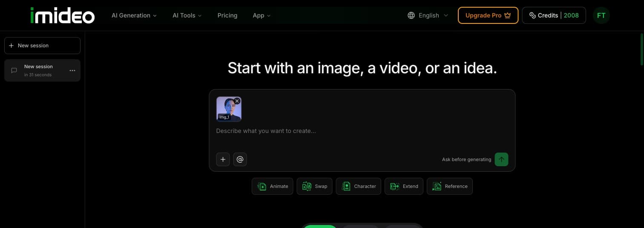Screen dimensions: 644x228
Task: Start a New session from sidebar
Action: [x=42, y=46]
